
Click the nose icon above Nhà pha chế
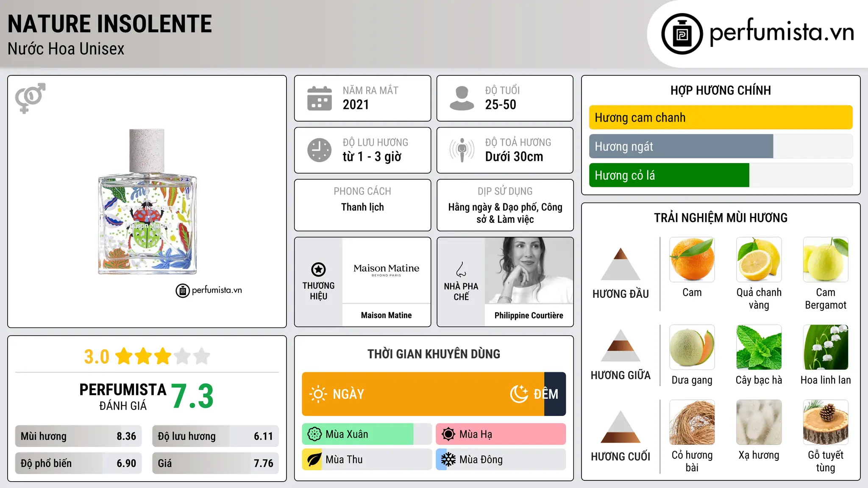coord(461,269)
